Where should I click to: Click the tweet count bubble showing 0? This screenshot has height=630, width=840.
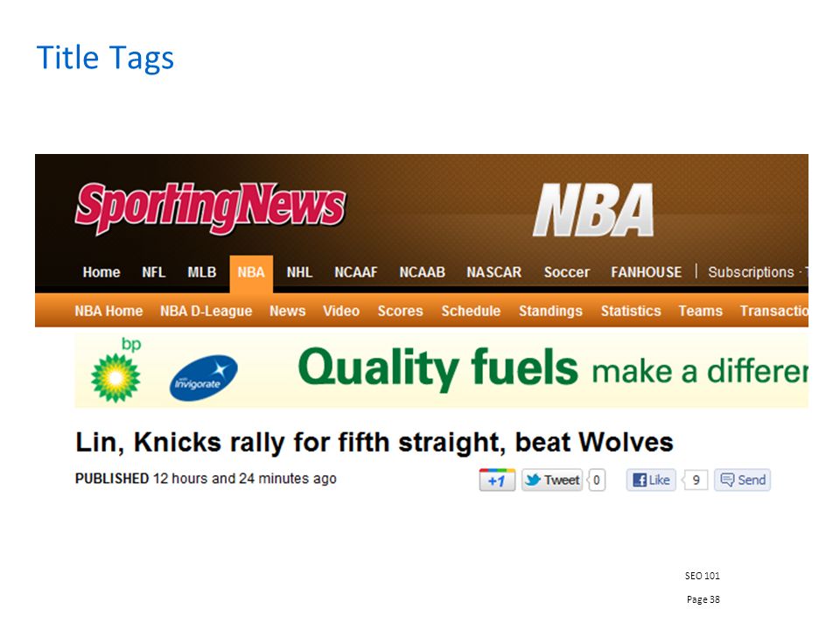tap(596, 479)
